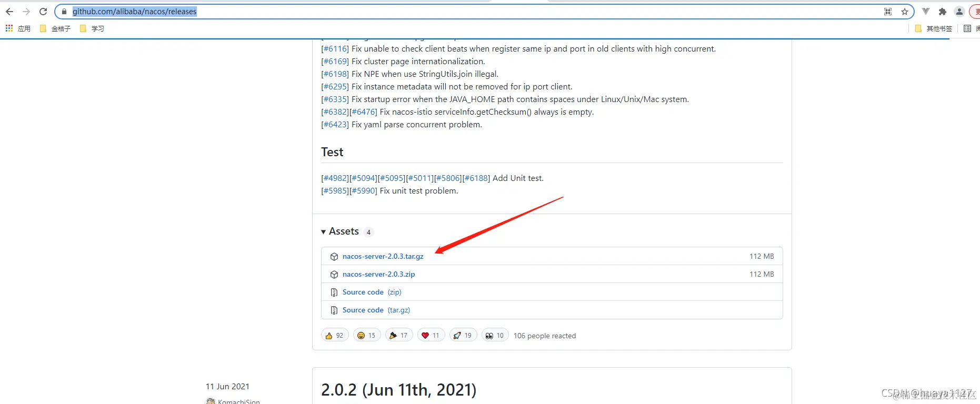Go forward with browser forward arrow
Image resolution: width=980 pixels, height=404 pixels.
coord(26,12)
